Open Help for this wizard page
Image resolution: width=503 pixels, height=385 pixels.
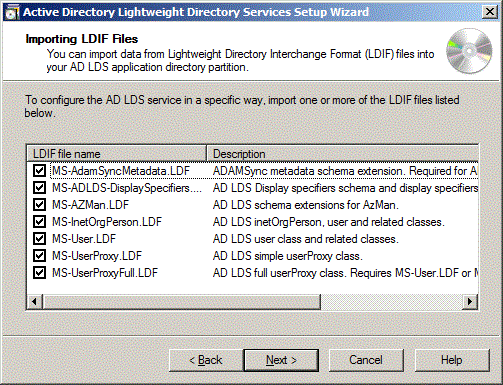452,360
